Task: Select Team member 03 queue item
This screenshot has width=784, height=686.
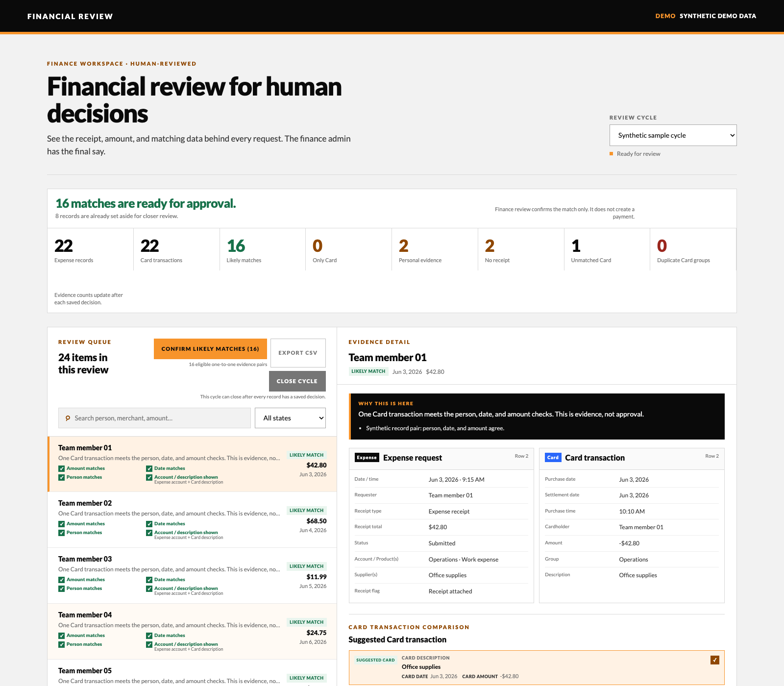Action: [192, 576]
